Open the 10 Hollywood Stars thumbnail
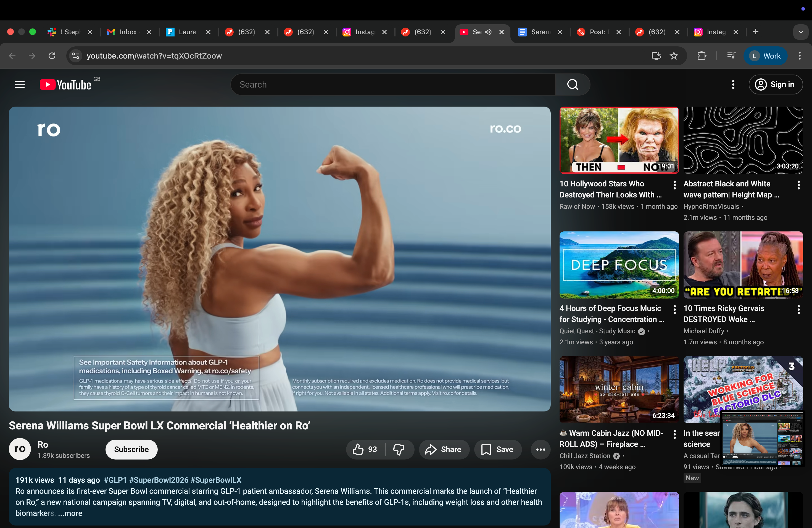This screenshot has width=812, height=528. click(x=619, y=140)
